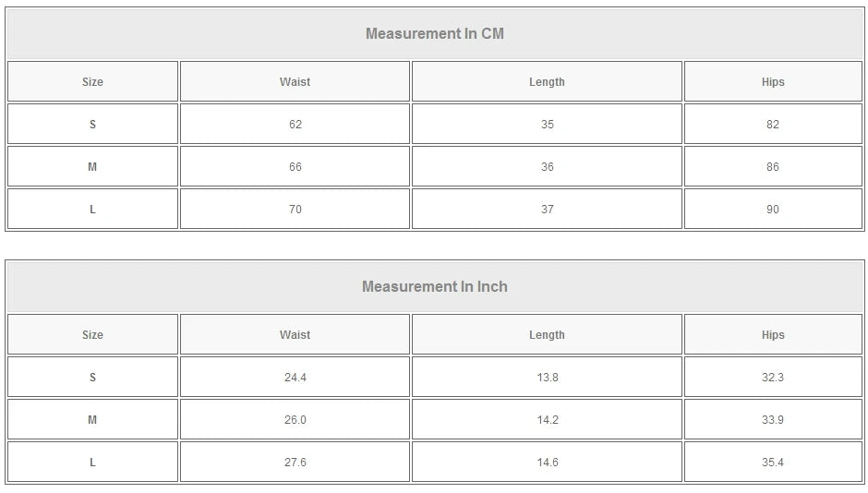Click the Size header in the Inch table
The height and width of the screenshot is (493, 868).
pyautogui.click(x=92, y=335)
